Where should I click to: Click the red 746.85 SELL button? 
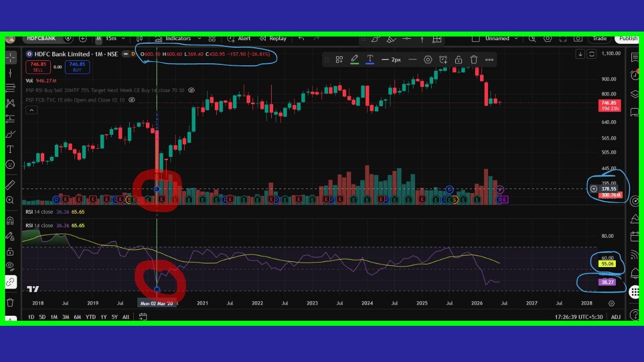(38, 67)
